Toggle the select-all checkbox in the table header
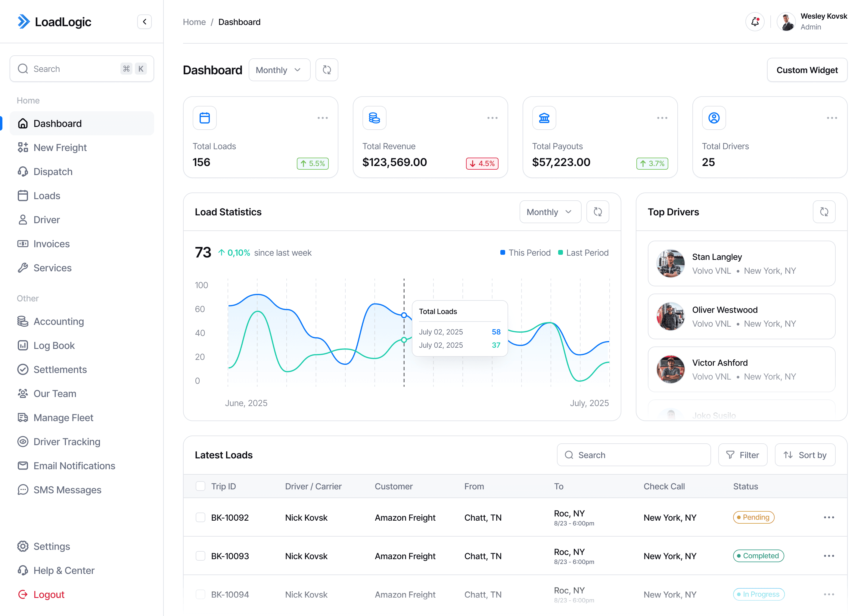Screen dimensions: 867x616 (x=200, y=486)
